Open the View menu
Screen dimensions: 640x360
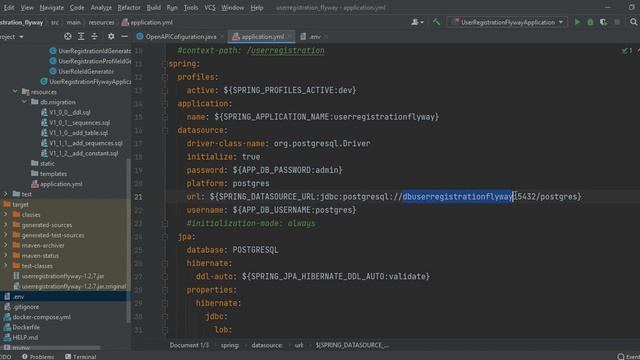(x=27, y=8)
